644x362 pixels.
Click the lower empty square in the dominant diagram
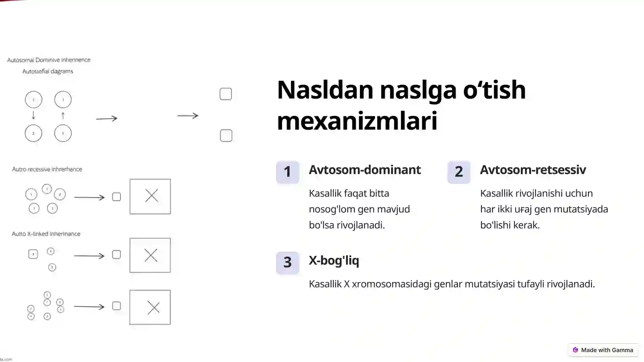click(x=226, y=136)
